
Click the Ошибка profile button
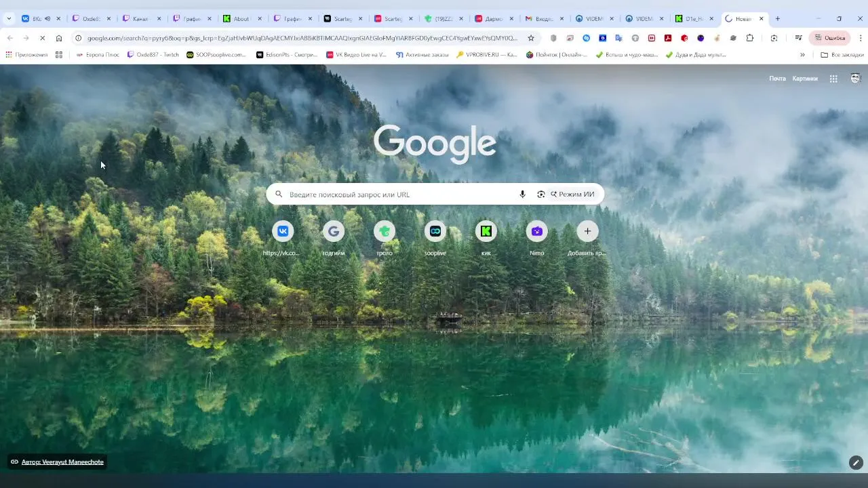tap(829, 38)
